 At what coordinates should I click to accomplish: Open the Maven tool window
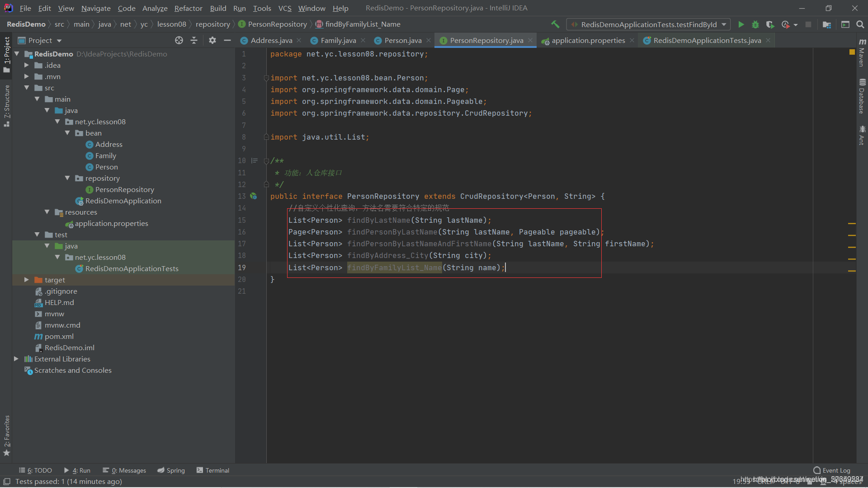click(x=862, y=53)
